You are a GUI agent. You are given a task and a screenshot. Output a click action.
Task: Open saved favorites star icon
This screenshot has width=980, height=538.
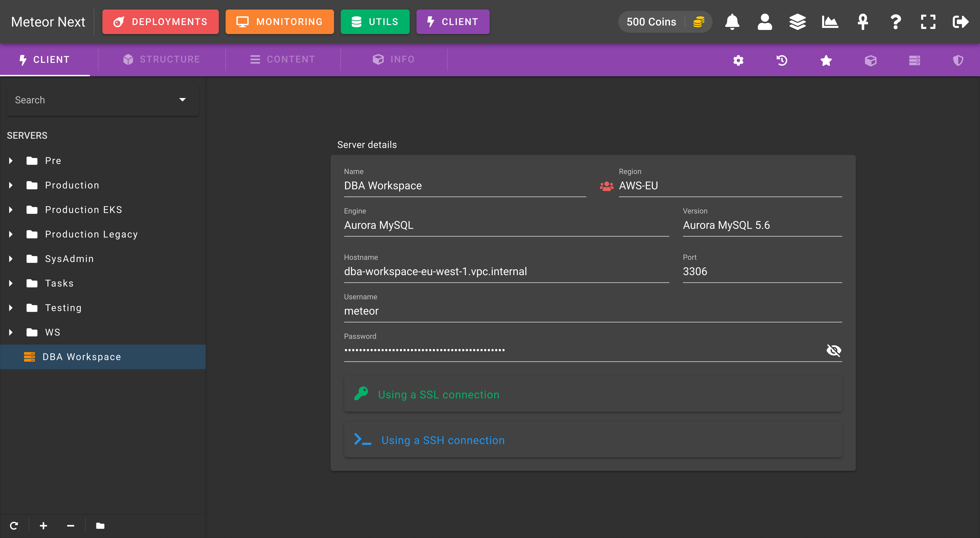tap(826, 60)
